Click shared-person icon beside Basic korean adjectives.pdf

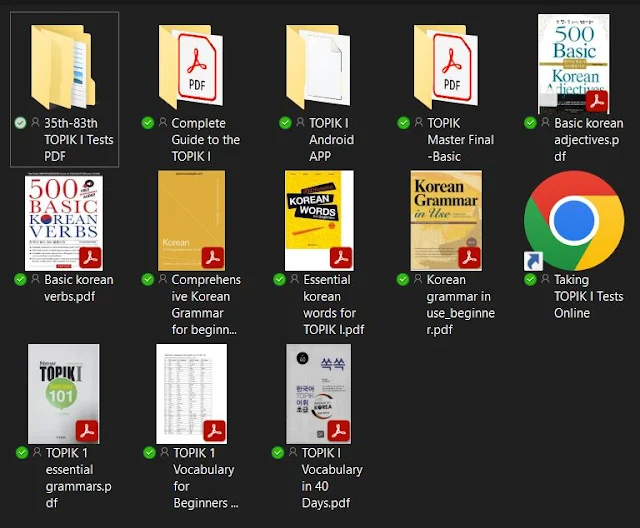pos(545,122)
